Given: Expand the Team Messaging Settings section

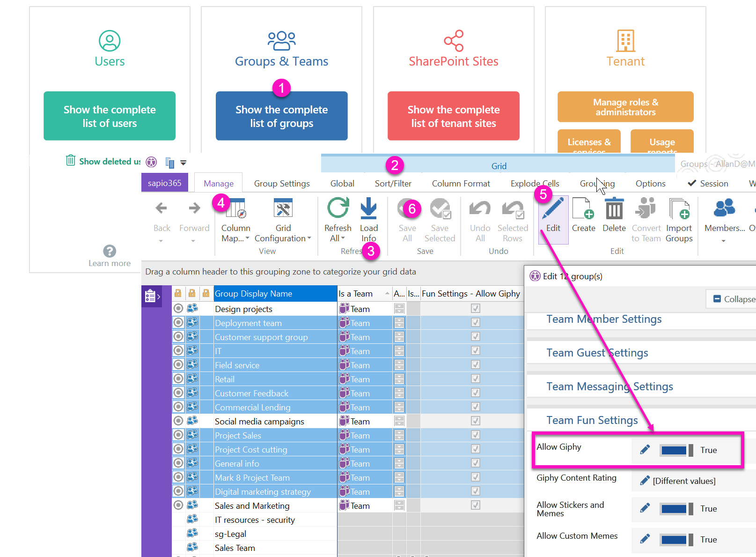Looking at the screenshot, I should click(609, 386).
